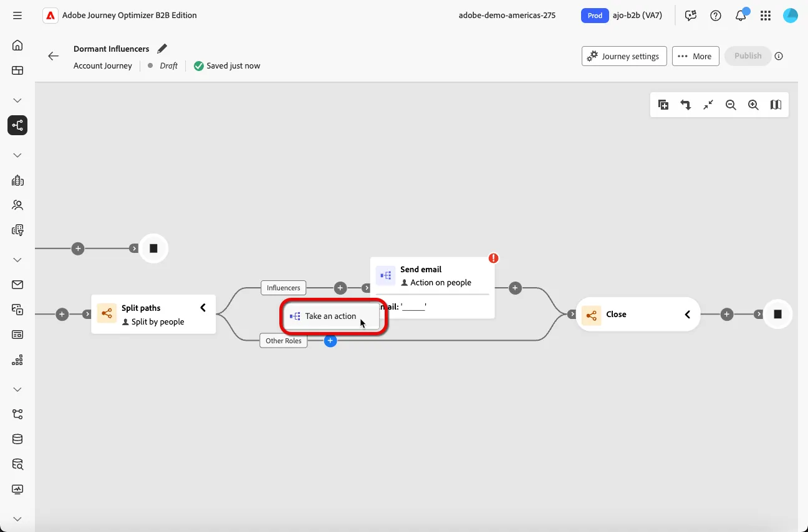Click the red error badge on Send email
Viewport: 808px width, 532px height.
pos(494,258)
